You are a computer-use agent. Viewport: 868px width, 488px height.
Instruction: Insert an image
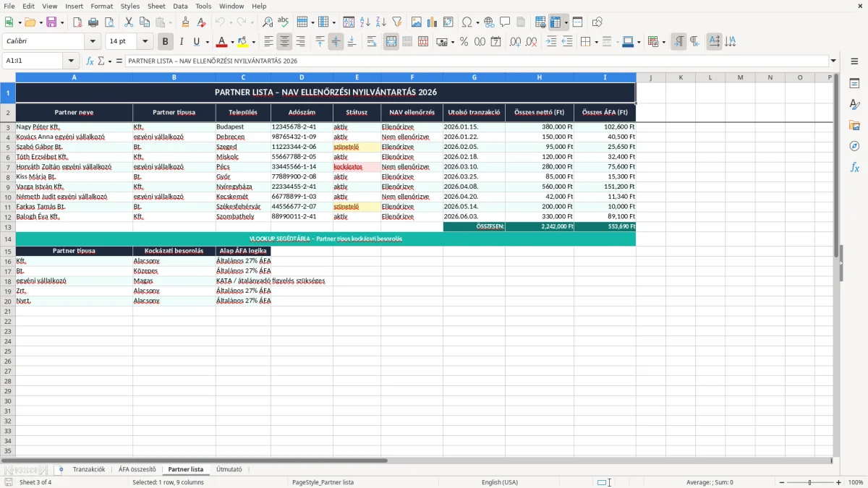(x=417, y=22)
